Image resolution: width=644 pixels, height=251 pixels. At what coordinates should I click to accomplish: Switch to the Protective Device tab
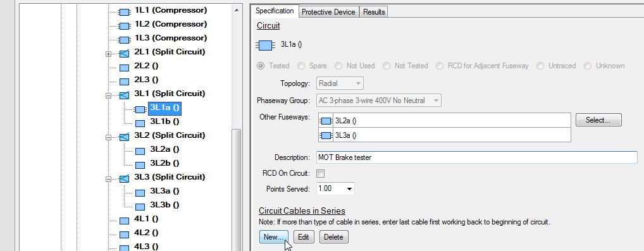point(328,12)
